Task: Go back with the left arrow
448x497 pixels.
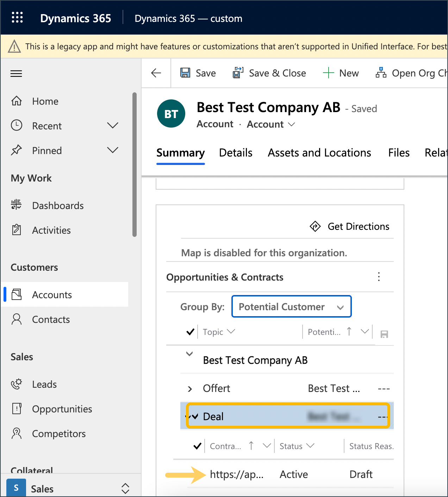Action: pos(156,73)
